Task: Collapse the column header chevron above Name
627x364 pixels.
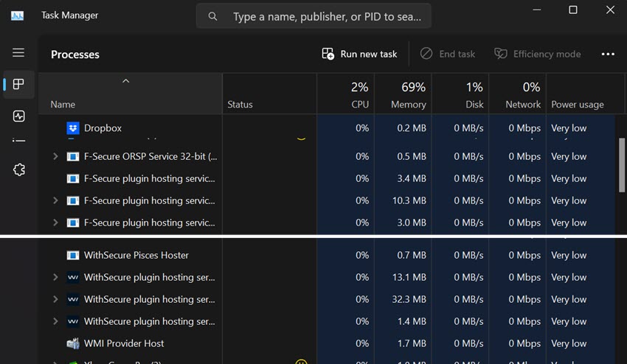Action: [x=125, y=81]
